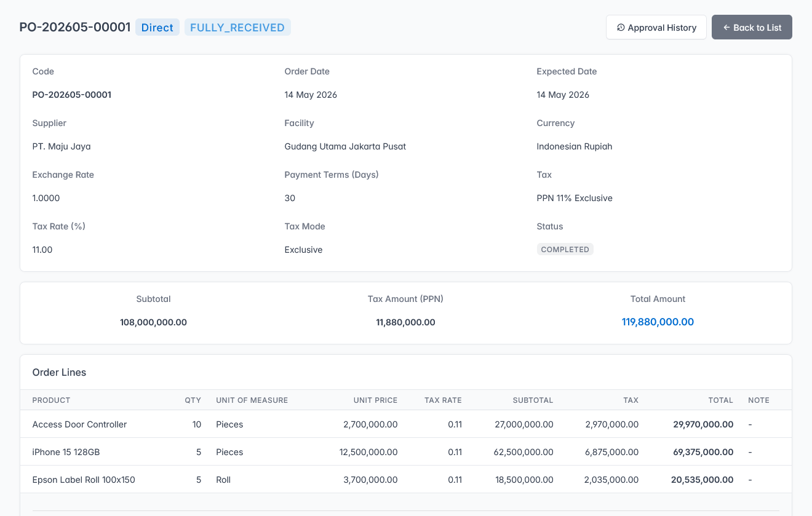Click supplier name PT. Maju Jaya
Viewport: 812px width, 516px height.
pyautogui.click(x=62, y=146)
